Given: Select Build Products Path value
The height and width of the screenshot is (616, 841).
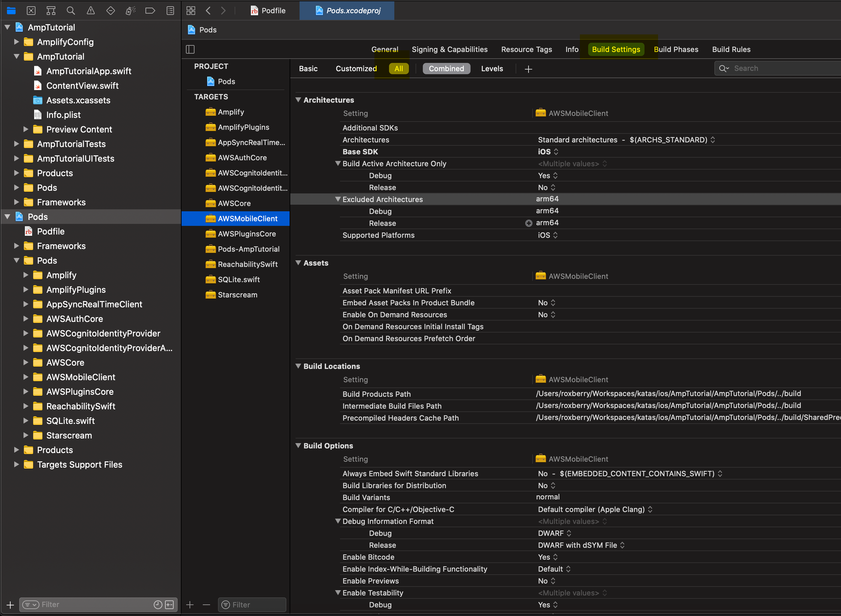Looking at the screenshot, I should tap(668, 394).
